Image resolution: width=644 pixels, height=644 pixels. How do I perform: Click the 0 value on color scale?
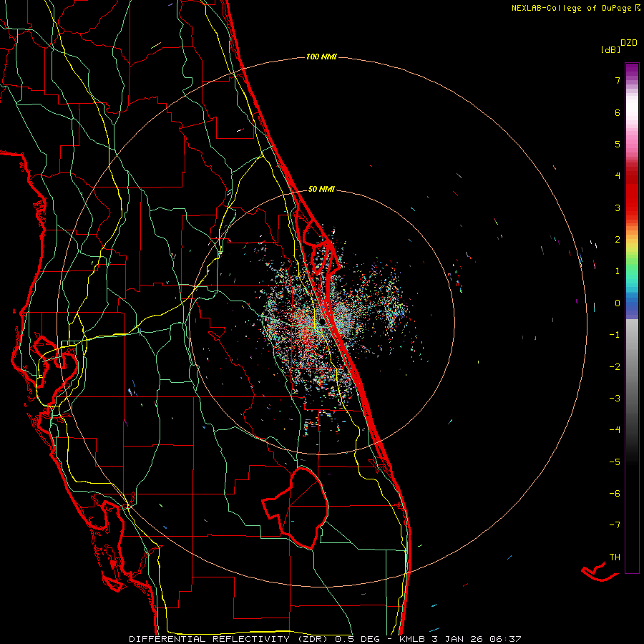click(x=618, y=303)
